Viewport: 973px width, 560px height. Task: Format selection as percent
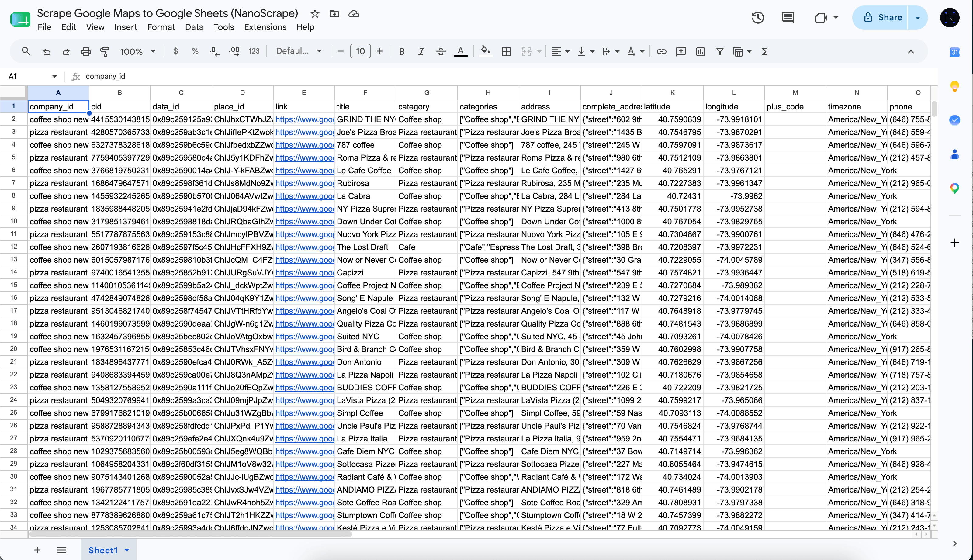tap(195, 51)
